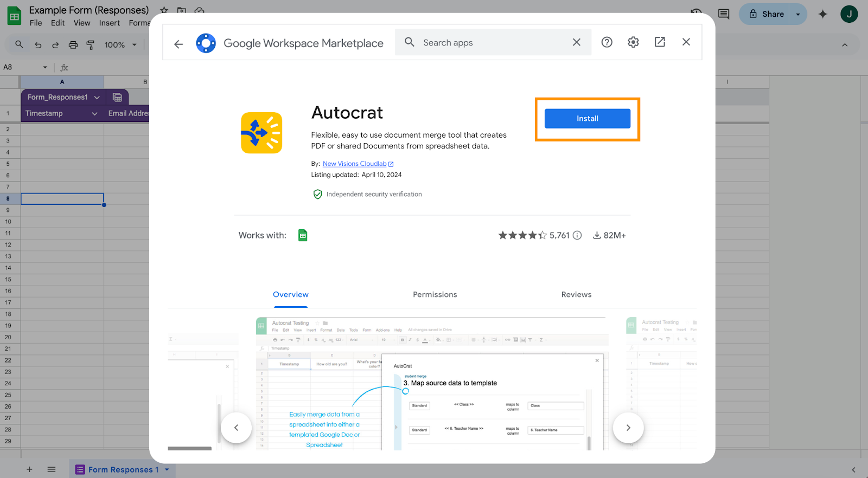Open the View menu
868x478 pixels.
tap(82, 23)
